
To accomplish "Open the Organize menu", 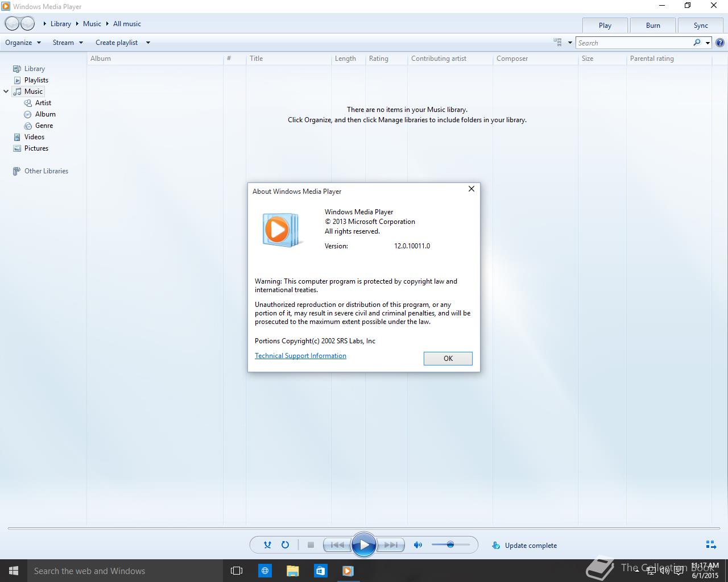I will pyautogui.click(x=23, y=43).
